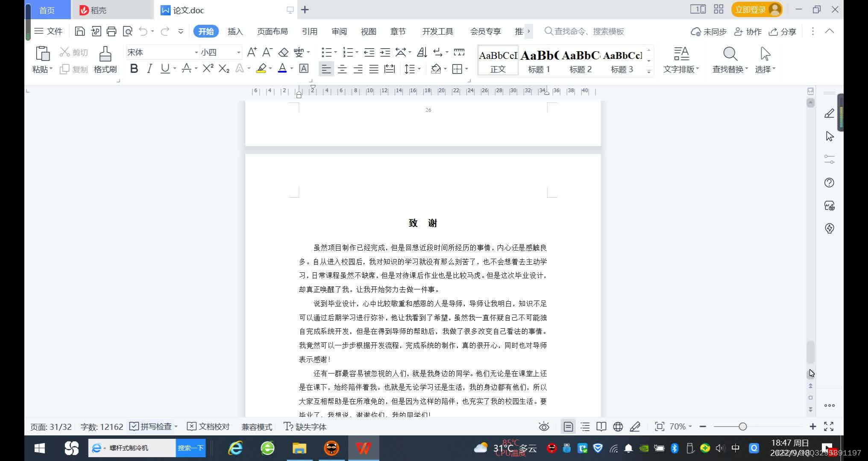Open font name dropdown 宋体
The width and height of the screenshot is (868, 461).
[x=196, y=53]
